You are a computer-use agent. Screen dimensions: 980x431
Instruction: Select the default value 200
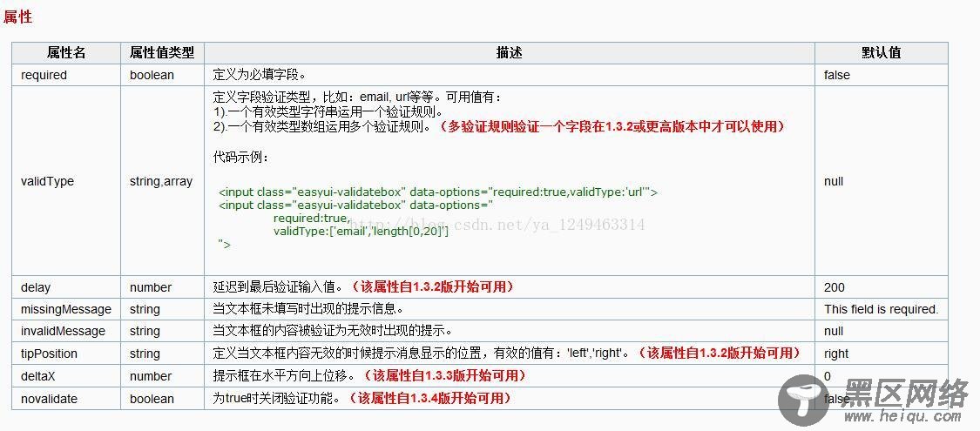[835, 288]
